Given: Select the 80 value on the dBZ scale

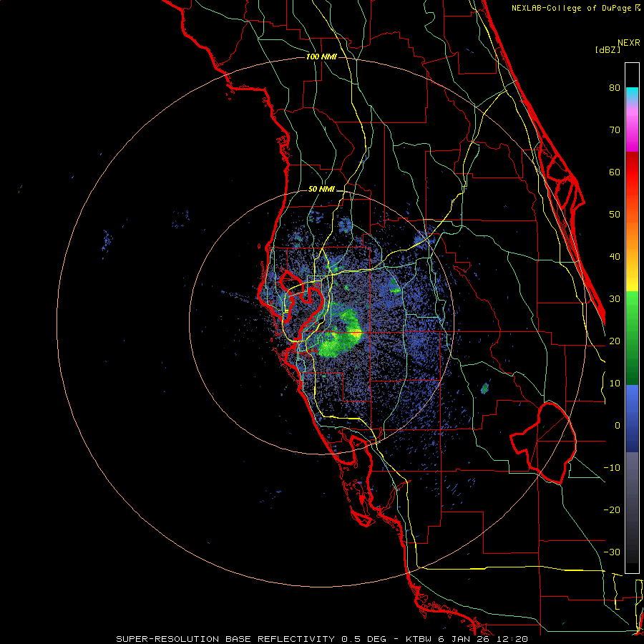Looking at the screenshot, I should (x=615, y=87).
